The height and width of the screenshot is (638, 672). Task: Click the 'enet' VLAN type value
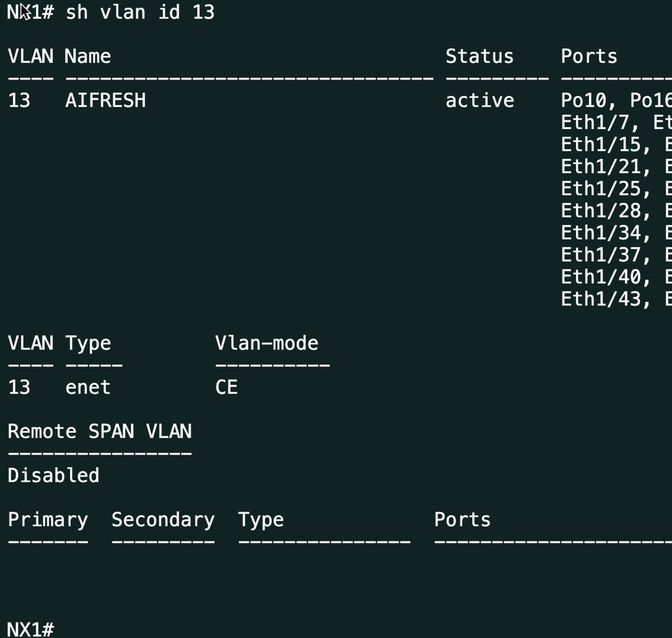[88, 387]
